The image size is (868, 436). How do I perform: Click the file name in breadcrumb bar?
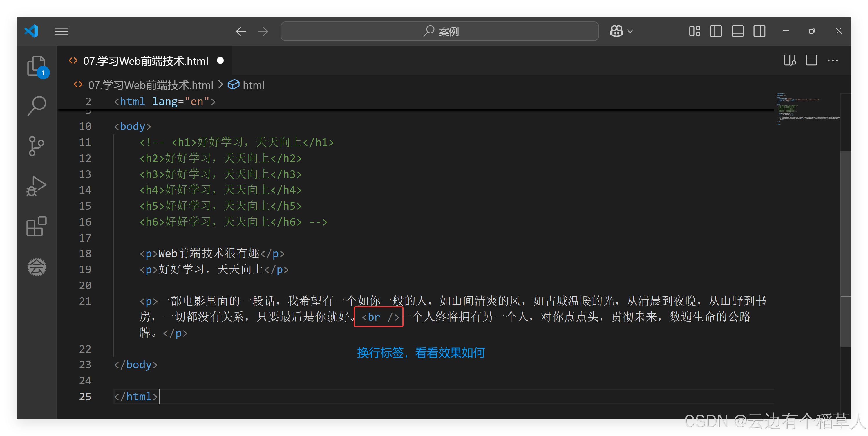pos(151,85)
